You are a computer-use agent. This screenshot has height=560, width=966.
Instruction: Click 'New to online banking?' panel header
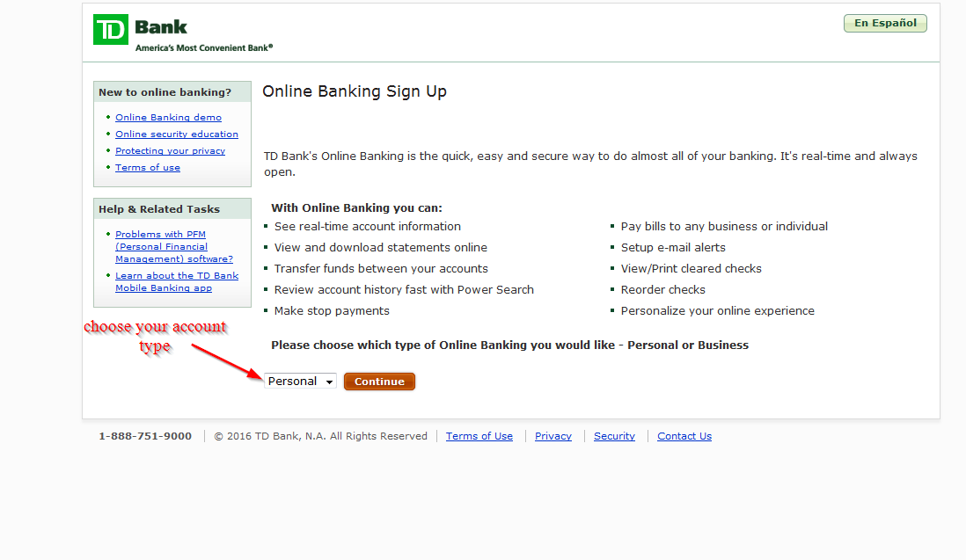click(x=172, y=92)
